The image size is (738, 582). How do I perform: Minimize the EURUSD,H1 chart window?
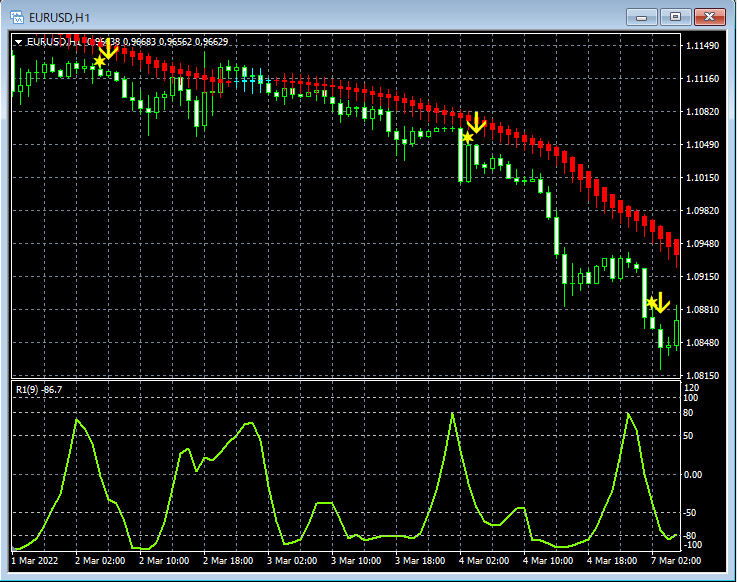(x=641, y=17)
